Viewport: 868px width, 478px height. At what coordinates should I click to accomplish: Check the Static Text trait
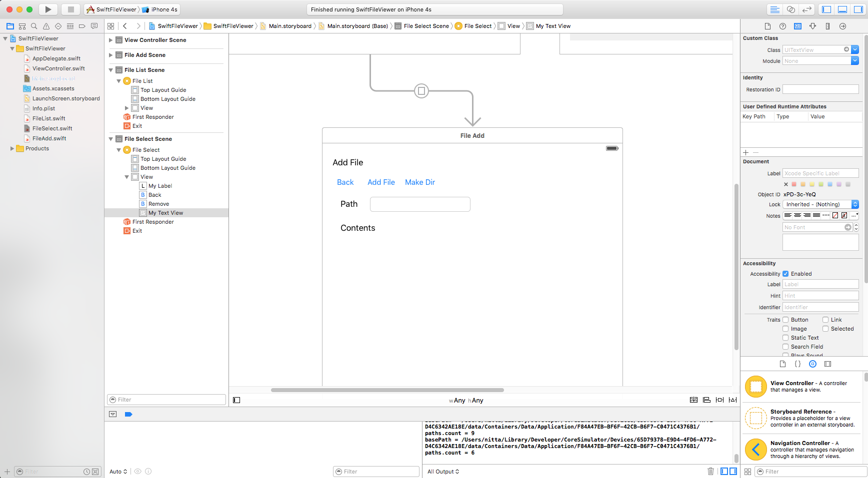tap(785, 338)
